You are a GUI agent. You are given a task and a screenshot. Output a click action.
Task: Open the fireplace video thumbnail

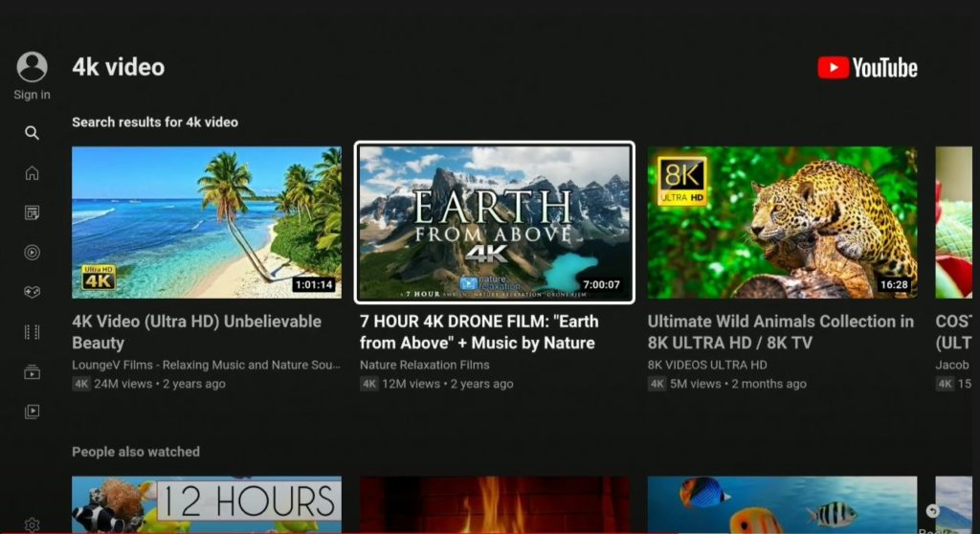click(495, 504)
